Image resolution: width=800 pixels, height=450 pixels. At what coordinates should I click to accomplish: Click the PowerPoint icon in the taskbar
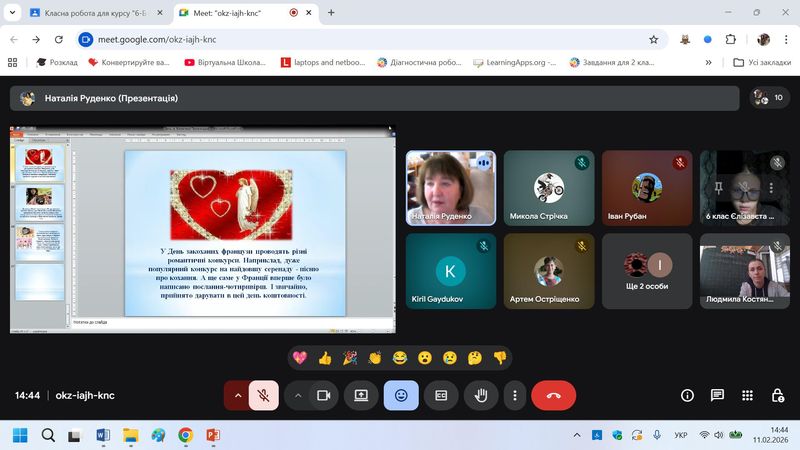tap(212, 435)
